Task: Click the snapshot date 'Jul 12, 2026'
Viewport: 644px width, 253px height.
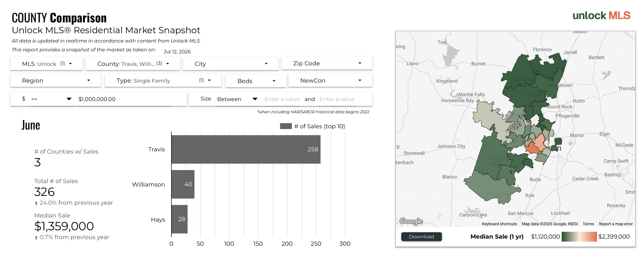Action: point(177,52)
